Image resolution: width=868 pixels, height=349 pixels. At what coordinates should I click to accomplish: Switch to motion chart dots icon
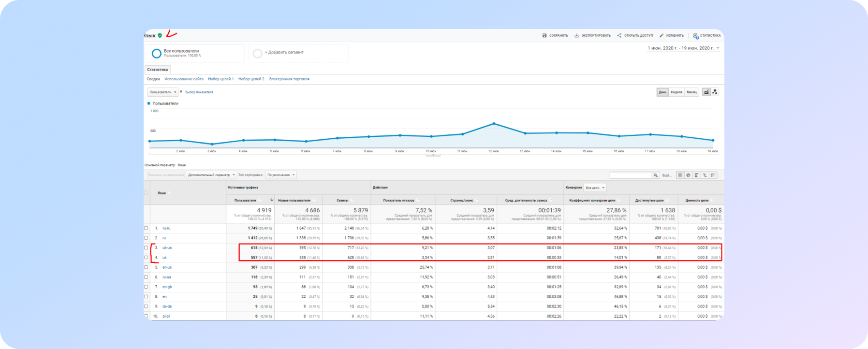[715, 92]
